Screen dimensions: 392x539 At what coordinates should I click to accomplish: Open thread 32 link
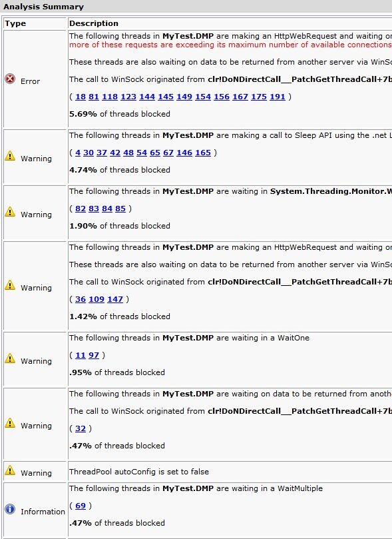81,428
